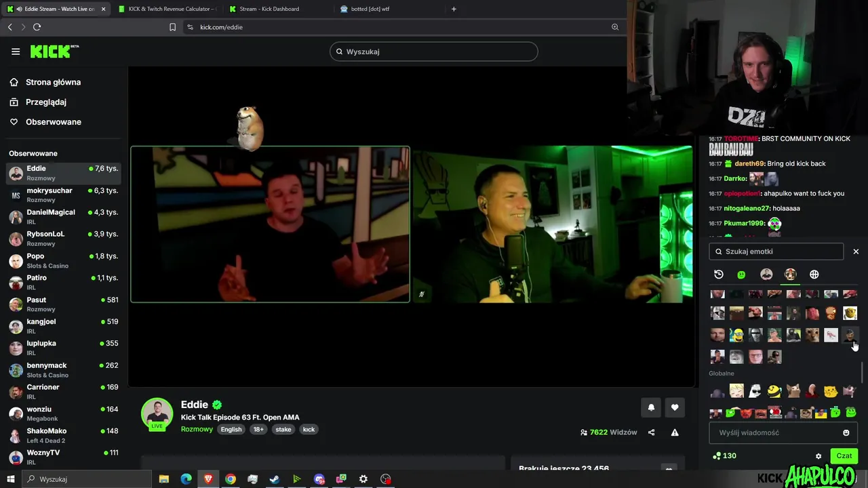868x488 pixels.
Task: Click the heart follow icon
Action: point(675,407)
